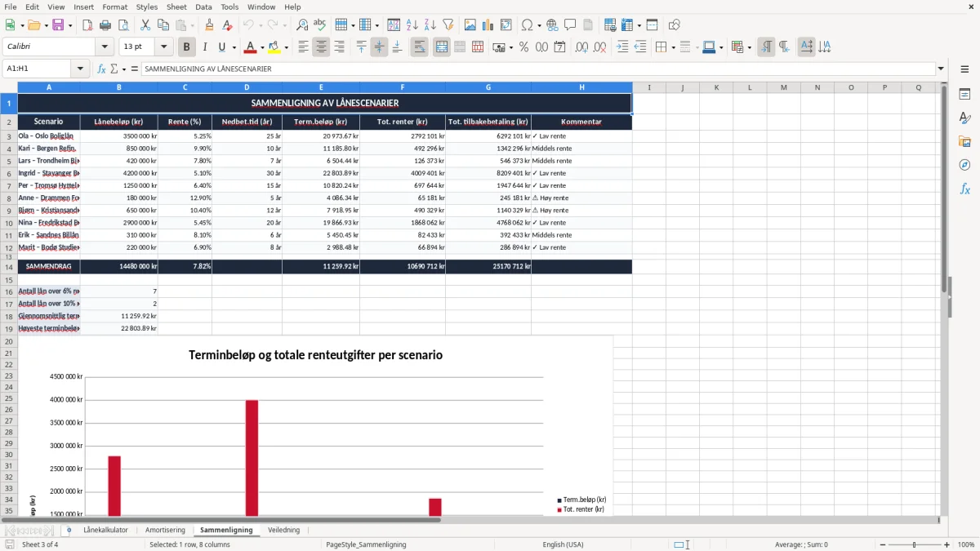This screenshot has height=551, width=980.
Task: Click the Clone Formatting paintbrush icon
Action: [x=209, y=25]
